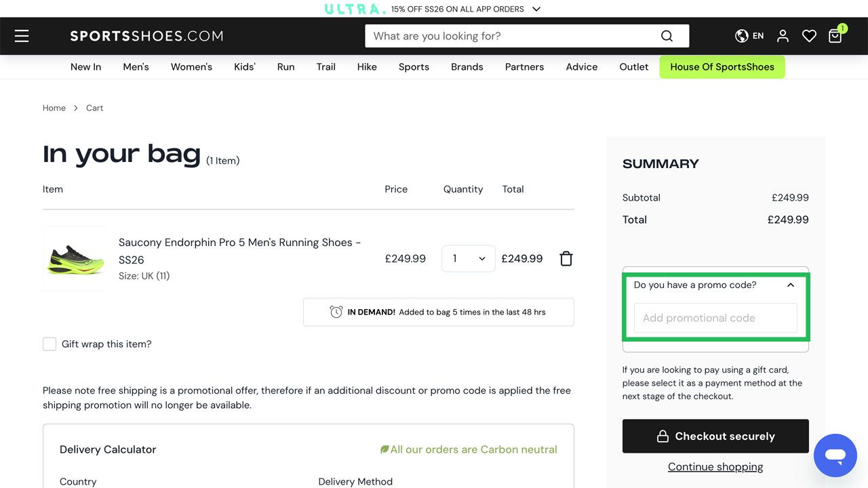Open the wishlist heart icon

pyautogui.click(x=809, y=35)
